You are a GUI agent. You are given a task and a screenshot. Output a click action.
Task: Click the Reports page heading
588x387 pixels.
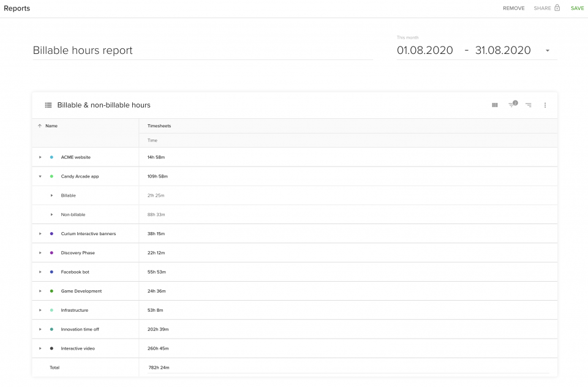point(17,8)
